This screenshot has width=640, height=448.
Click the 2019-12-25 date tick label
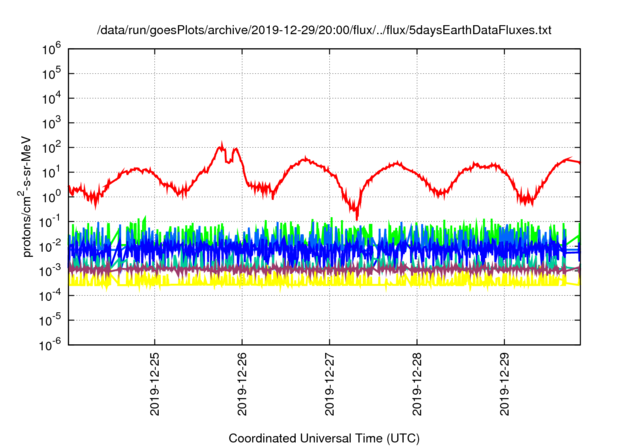[x=155, y=383]
